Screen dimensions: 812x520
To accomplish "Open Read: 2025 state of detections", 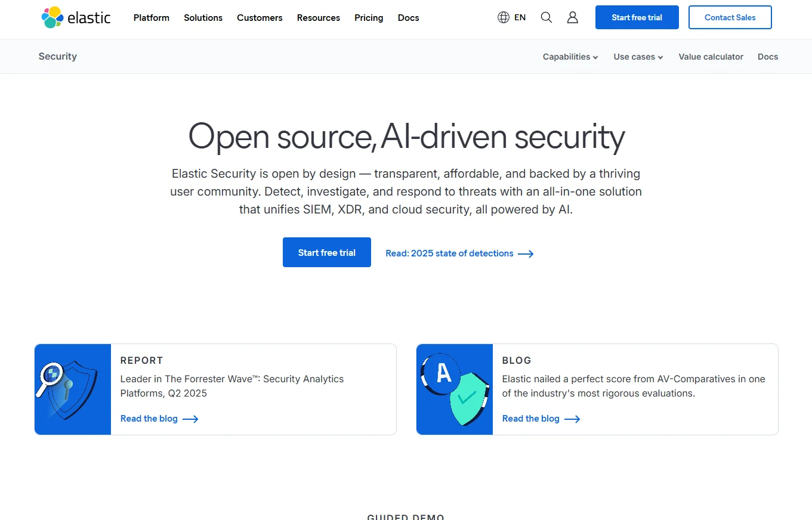I will (x=459, y=253).
